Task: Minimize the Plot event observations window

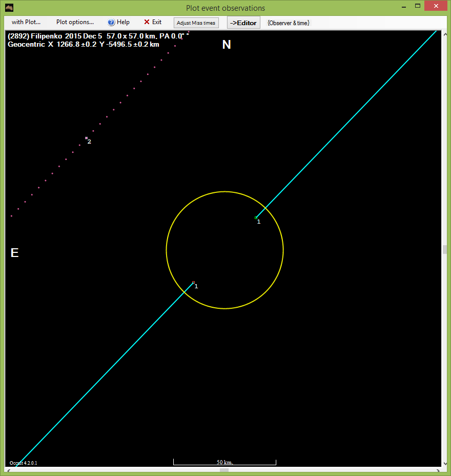Action: (x=404, y=6)
